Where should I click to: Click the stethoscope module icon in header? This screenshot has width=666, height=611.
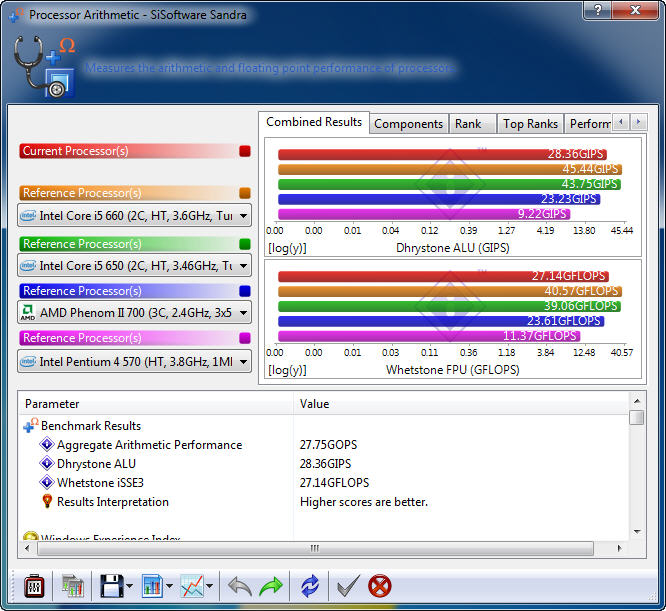[44, 67]
